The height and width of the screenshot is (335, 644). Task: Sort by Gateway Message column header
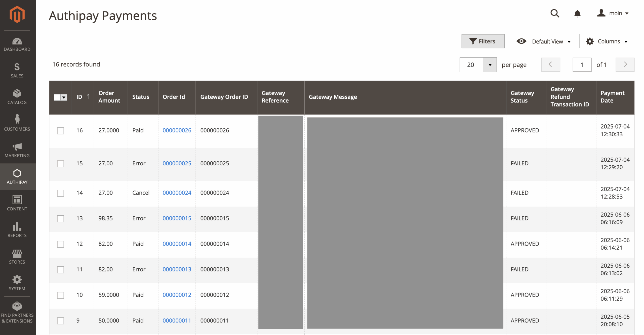pos(405,97)
